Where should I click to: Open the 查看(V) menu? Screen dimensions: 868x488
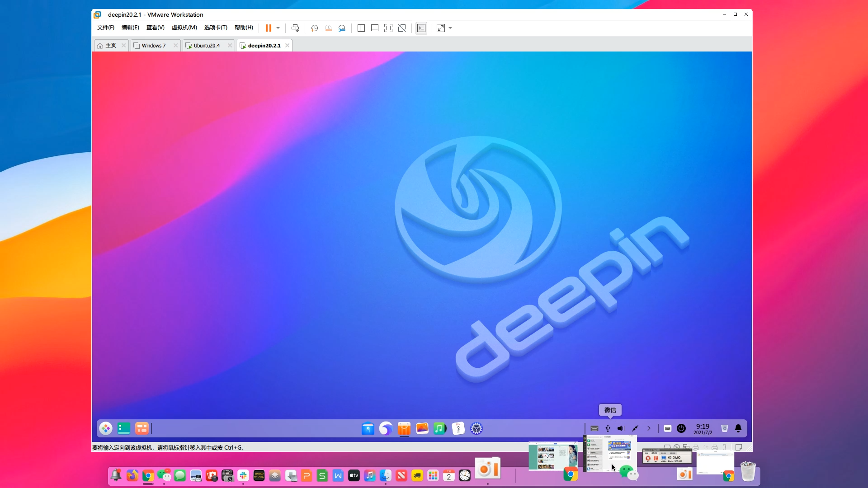click(155, 28)
